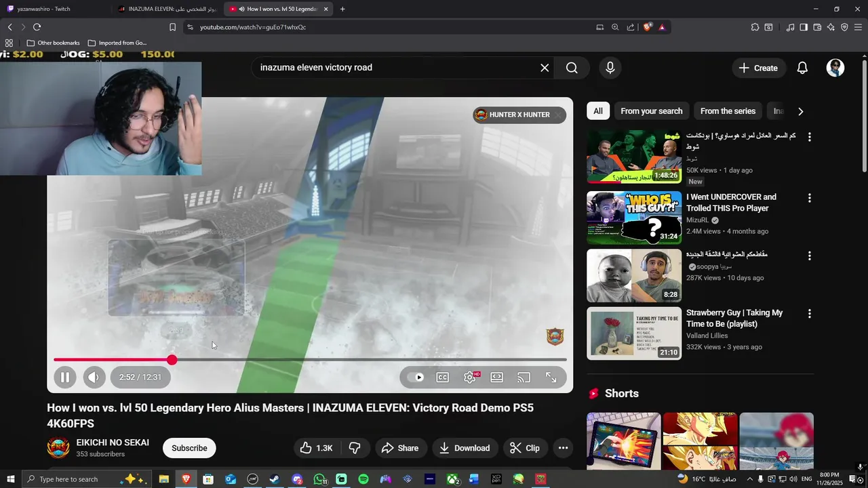Viewport: 868px width, 488px height.
Task: Select From the series chip
Action: tap(728, 111)
